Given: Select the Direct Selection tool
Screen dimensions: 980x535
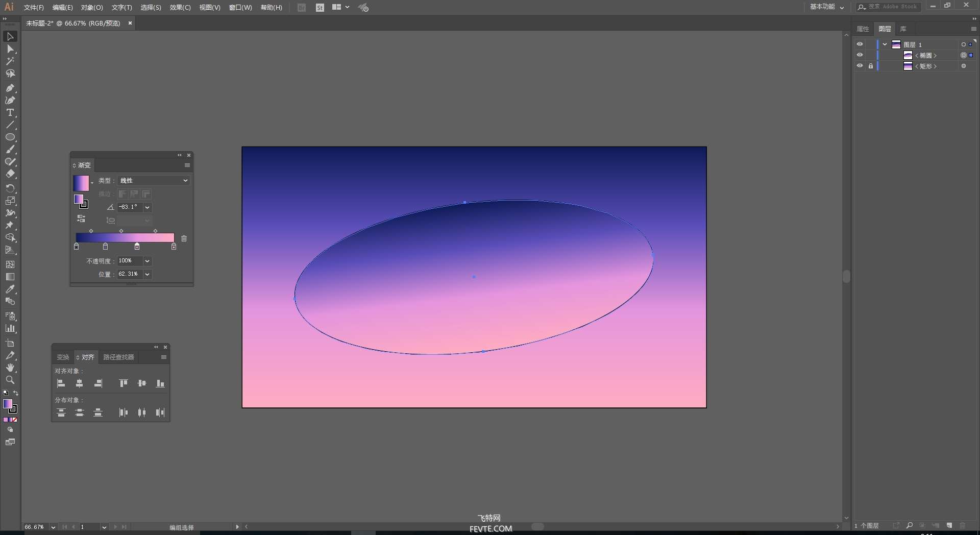Looking at the screenshot, I should (x=10, y=49).
